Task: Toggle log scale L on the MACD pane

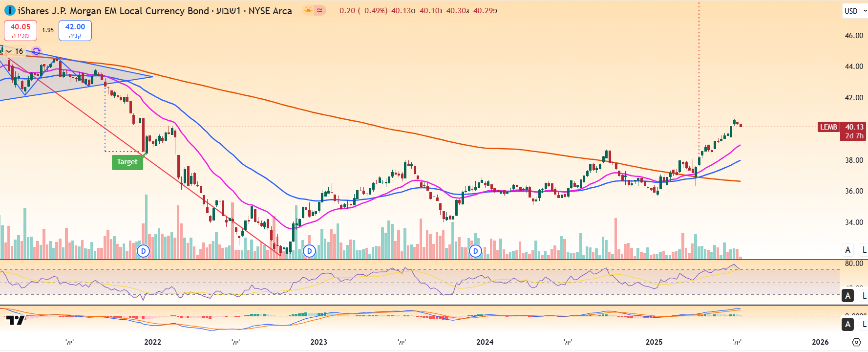Action: coord(864,324)
